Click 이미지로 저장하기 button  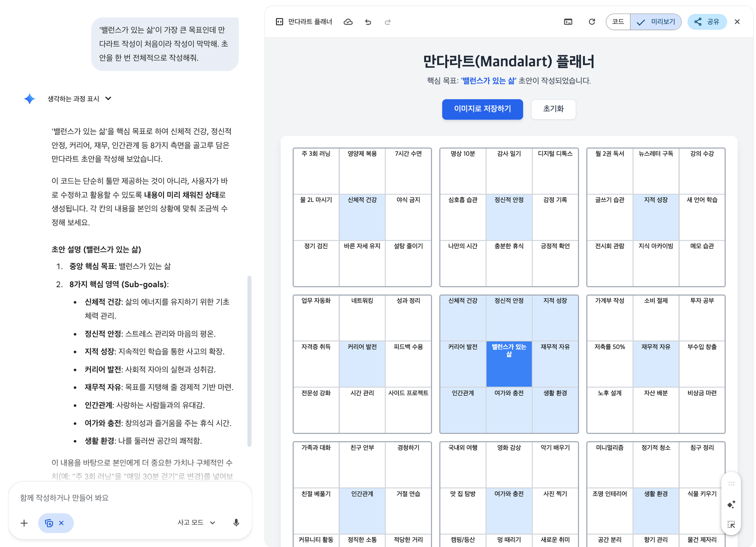[x=482, y=109]
